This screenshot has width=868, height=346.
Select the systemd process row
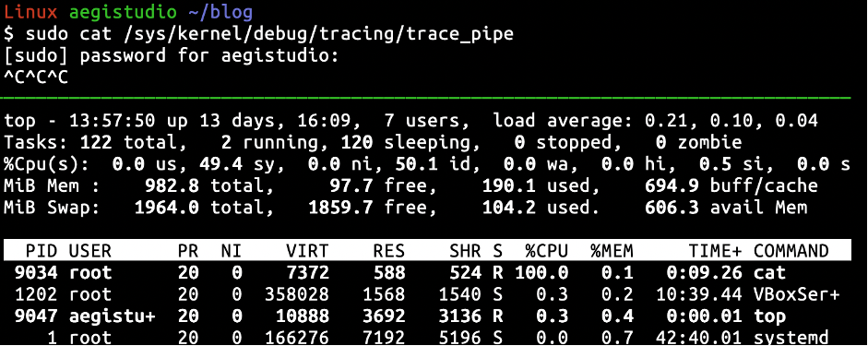[427, 337]
